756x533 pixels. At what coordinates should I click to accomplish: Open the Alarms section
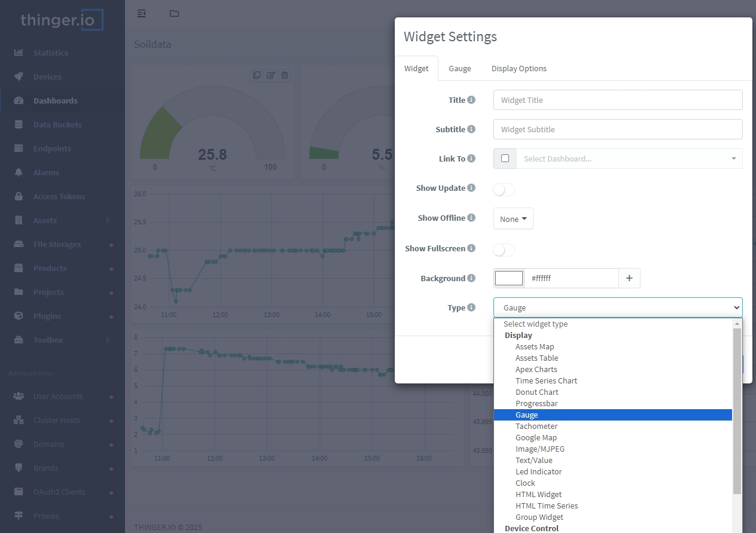click(x=45, y=172)
